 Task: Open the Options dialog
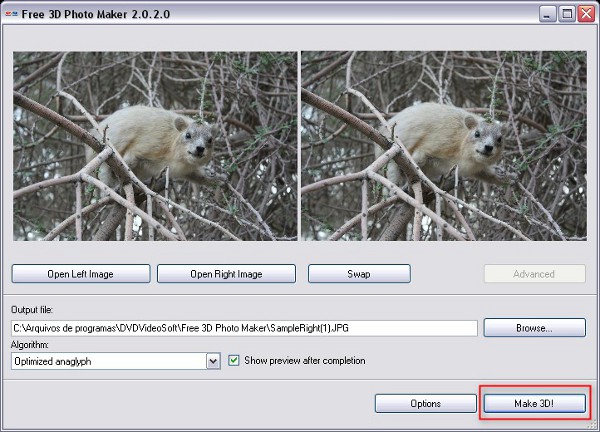(426, 403)
